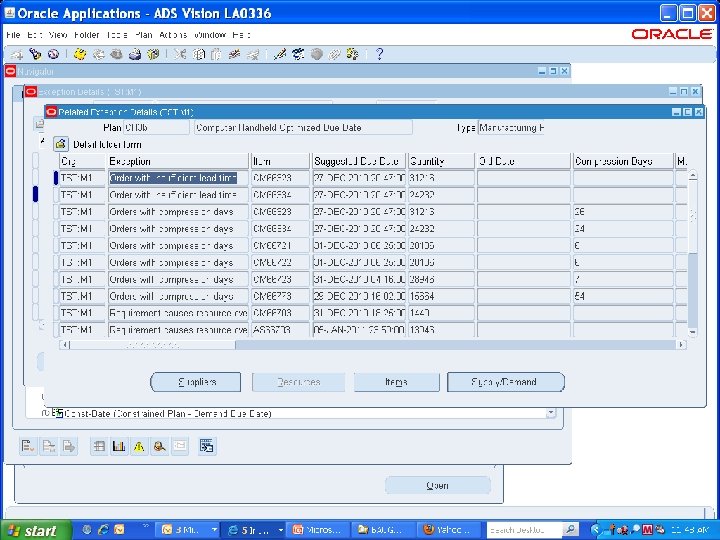Screen dimensions: 720x540
Task: Click the grid table icon in bottom toolbar
Action: [99, 446]
